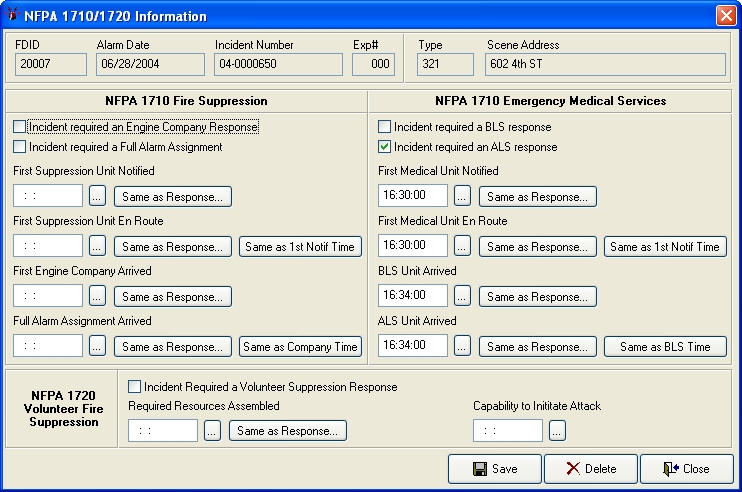Open ellipsis picker for Capability to Initiate Attack

pyautogui.click(x=557, y=430)
